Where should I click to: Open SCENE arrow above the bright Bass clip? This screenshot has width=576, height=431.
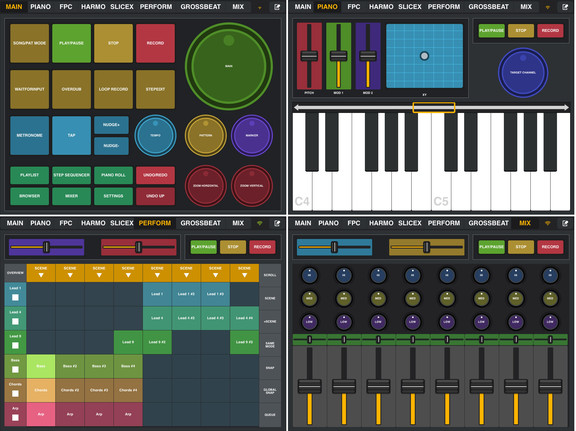(x=41, y=273)
